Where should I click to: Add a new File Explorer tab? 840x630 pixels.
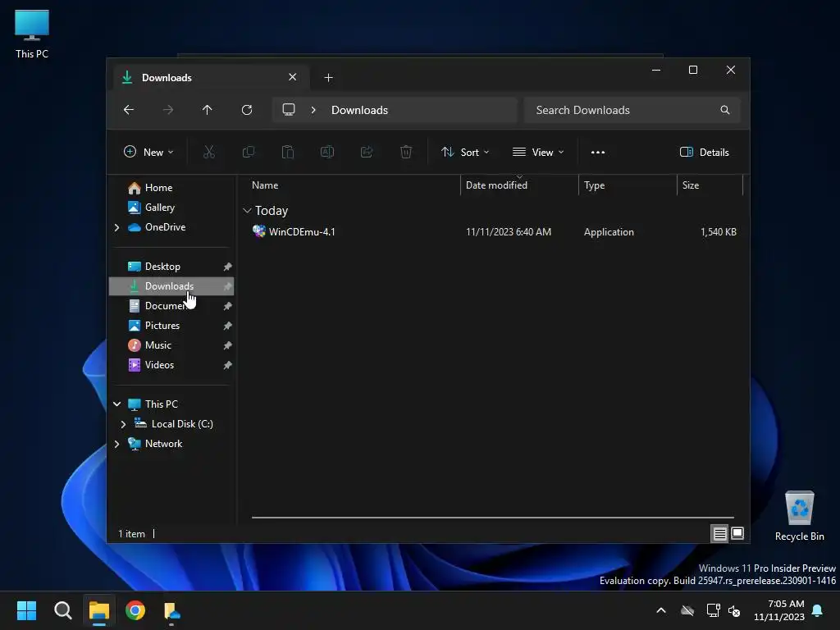328,78
